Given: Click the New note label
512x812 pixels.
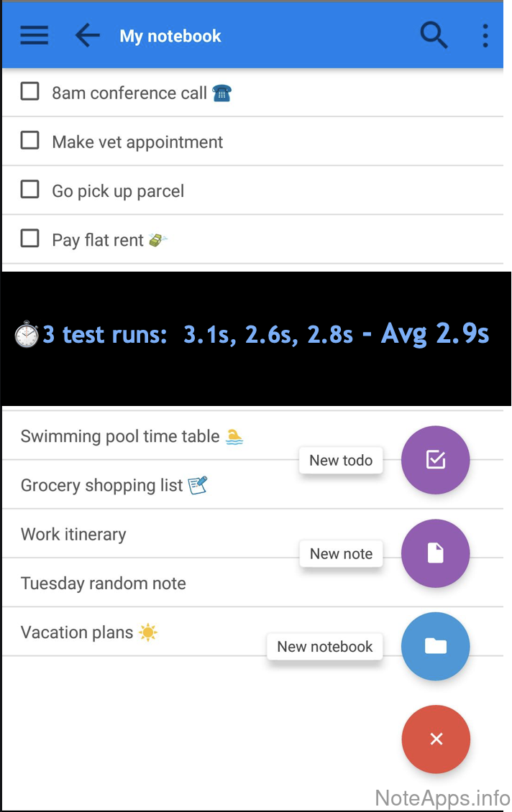Looking at the screenshot, I should [x=341, y=554].
